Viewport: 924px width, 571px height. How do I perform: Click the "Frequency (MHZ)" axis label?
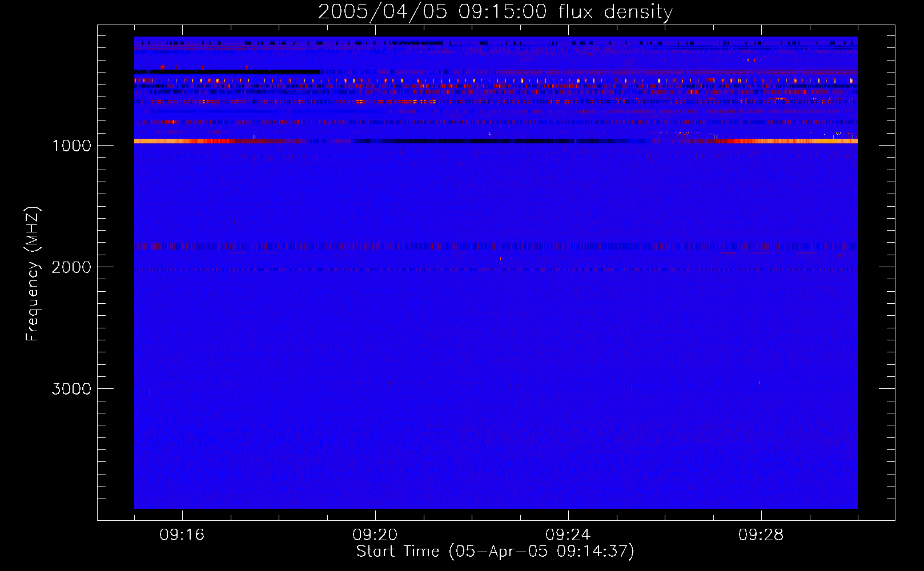click(x=33, y=274)
